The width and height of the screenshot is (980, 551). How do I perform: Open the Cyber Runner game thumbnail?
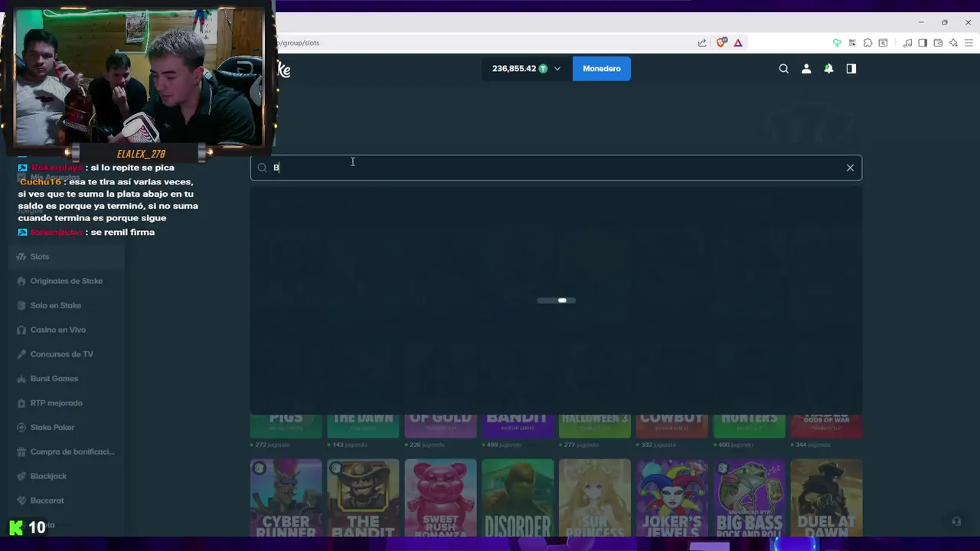click(286, 498)
